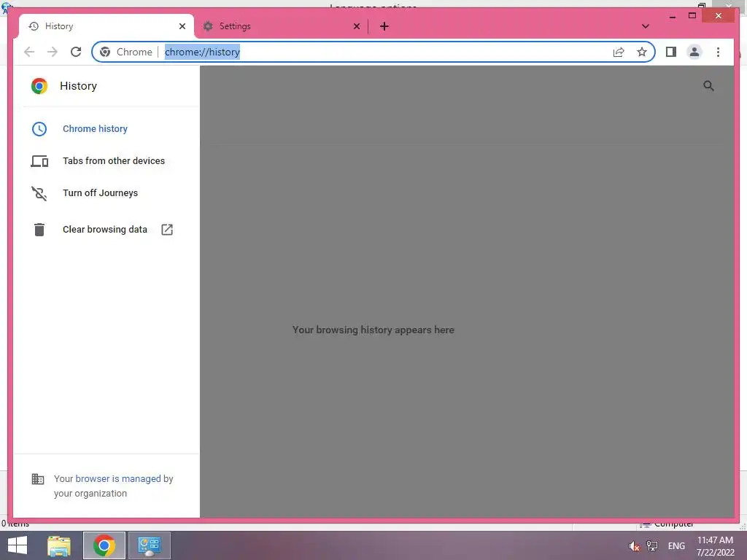
Task: Open a new tab with plus button
Action: tap(384, 26)
